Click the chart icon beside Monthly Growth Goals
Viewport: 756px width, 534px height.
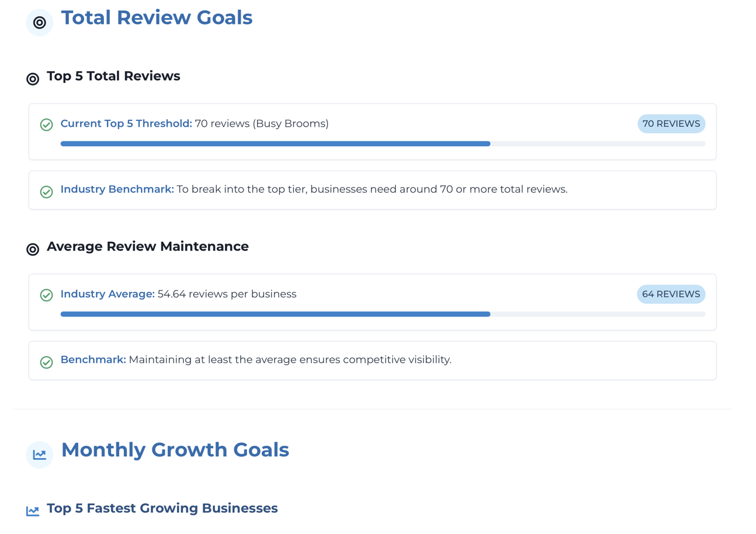click(40, 455)
